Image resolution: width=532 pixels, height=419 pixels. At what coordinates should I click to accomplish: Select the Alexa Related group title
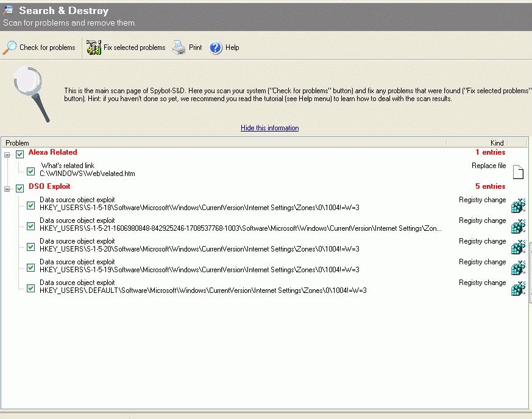52,152
